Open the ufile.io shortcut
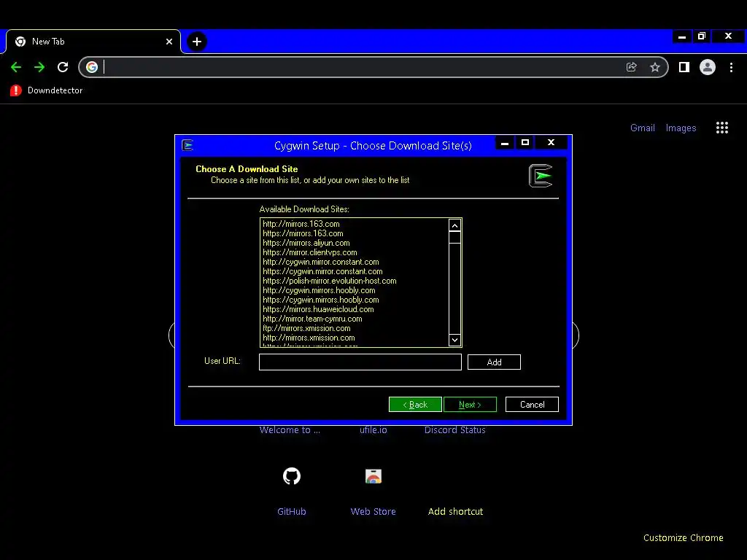This screenshot has height=560, width=747. pyautogui.click(x=373, y=430)
